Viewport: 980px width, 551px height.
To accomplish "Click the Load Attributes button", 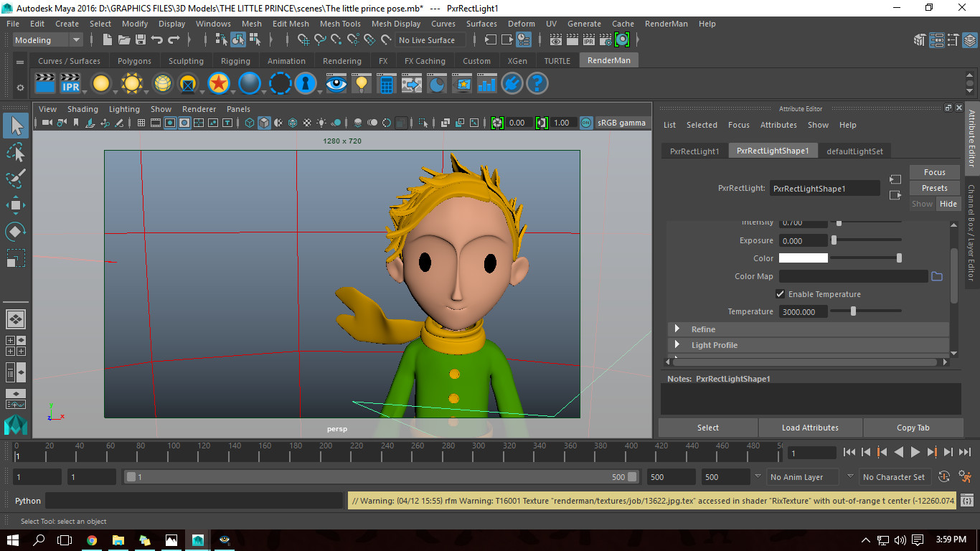I will click(x=810, y=428).
